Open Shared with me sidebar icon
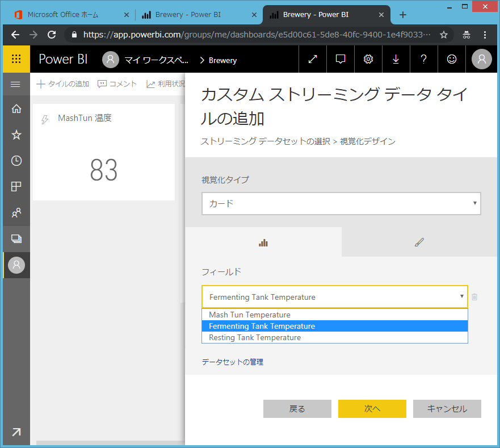This screenshot has width=500, height=448. [16, 212]
